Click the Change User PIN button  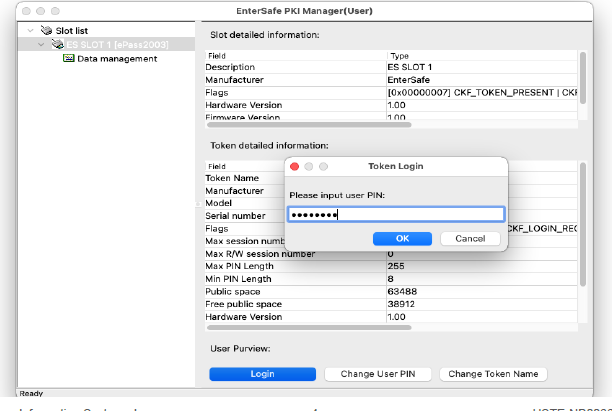coord(378,374)
